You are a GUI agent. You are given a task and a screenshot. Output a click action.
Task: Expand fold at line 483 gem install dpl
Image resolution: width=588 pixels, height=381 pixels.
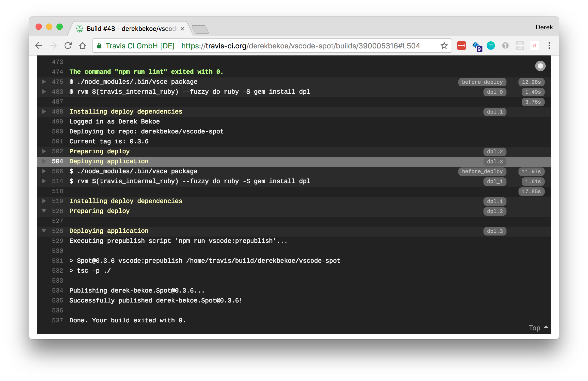(x=44, y=92)
